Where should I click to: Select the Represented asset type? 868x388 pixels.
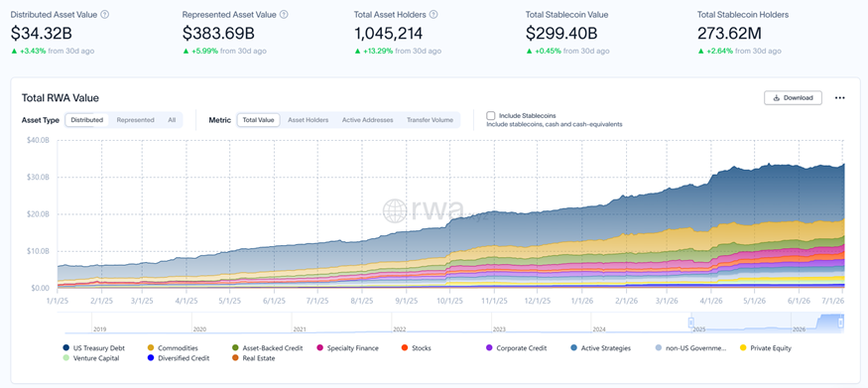point(135,120)
